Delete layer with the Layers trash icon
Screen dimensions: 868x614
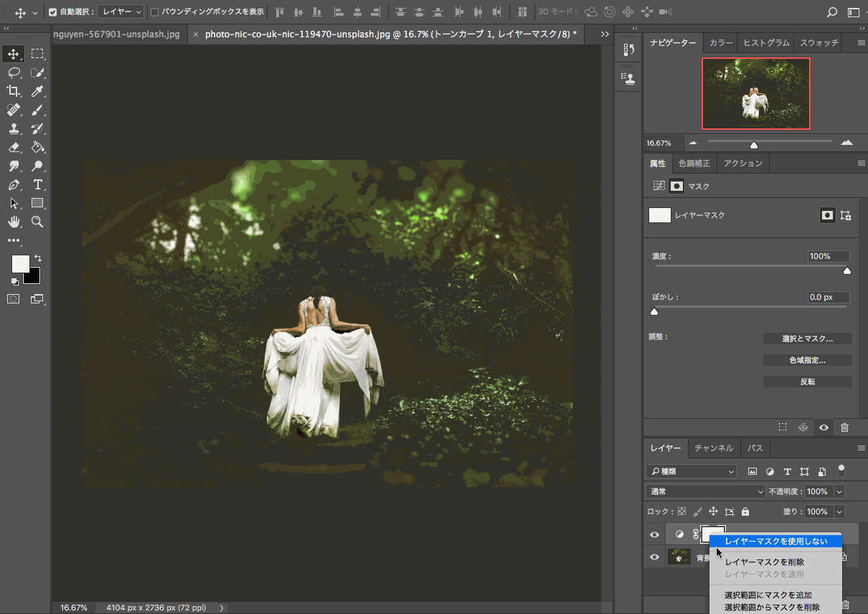(x=844, y=606)
